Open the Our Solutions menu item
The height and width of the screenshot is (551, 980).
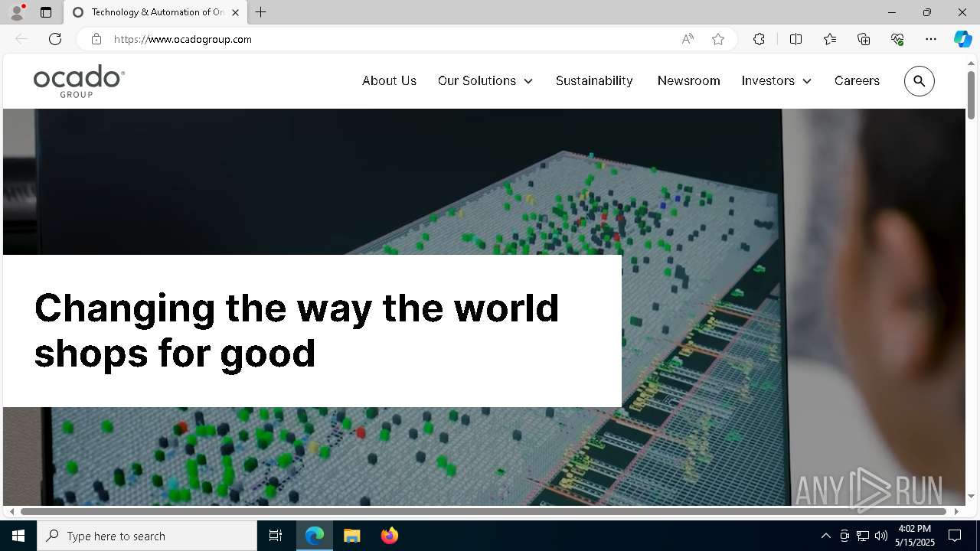(x=477, y=80)
